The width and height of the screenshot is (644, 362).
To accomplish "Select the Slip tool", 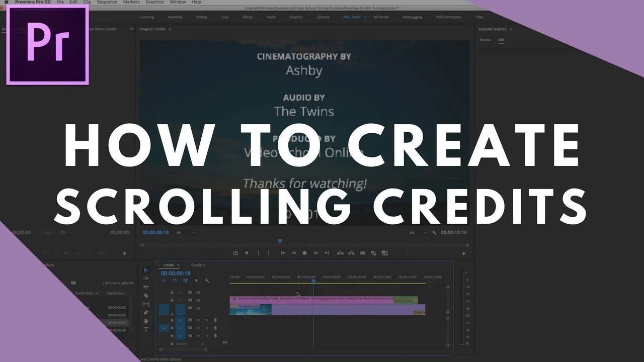I will [x=146, y=304].
